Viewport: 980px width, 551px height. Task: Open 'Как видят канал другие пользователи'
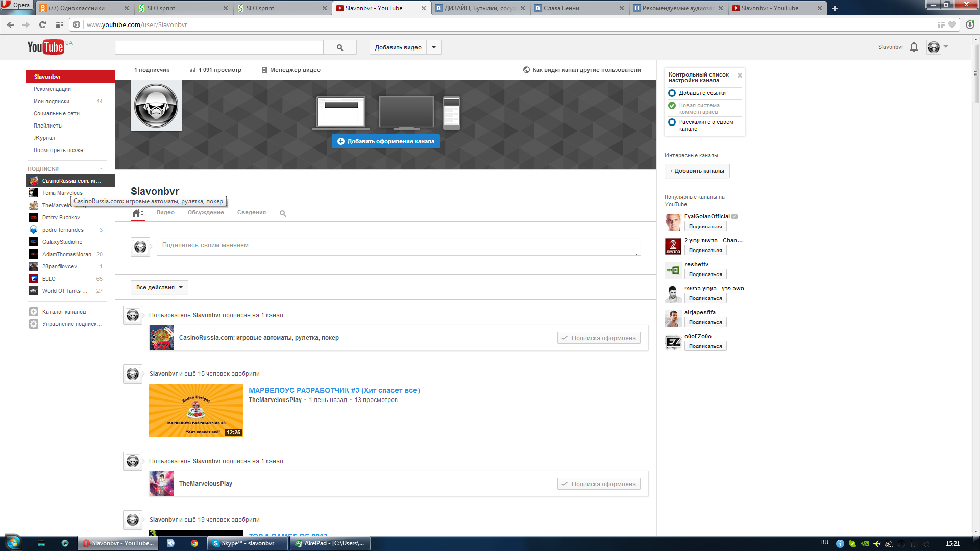tap(582, 70)
